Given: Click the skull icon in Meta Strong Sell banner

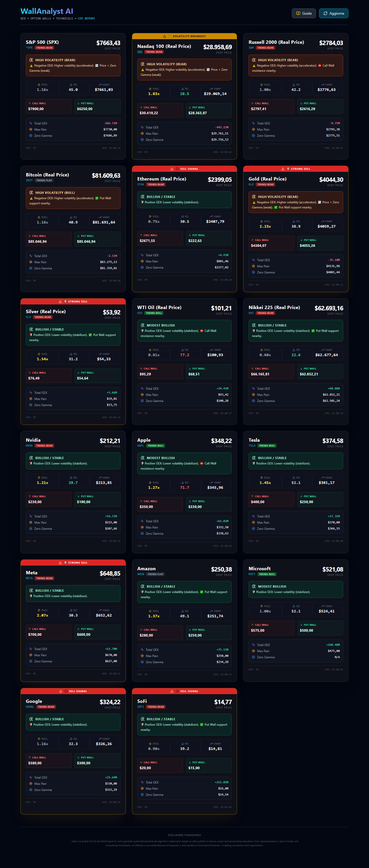Looking at the screenshot, I should [x=65, y=563].
